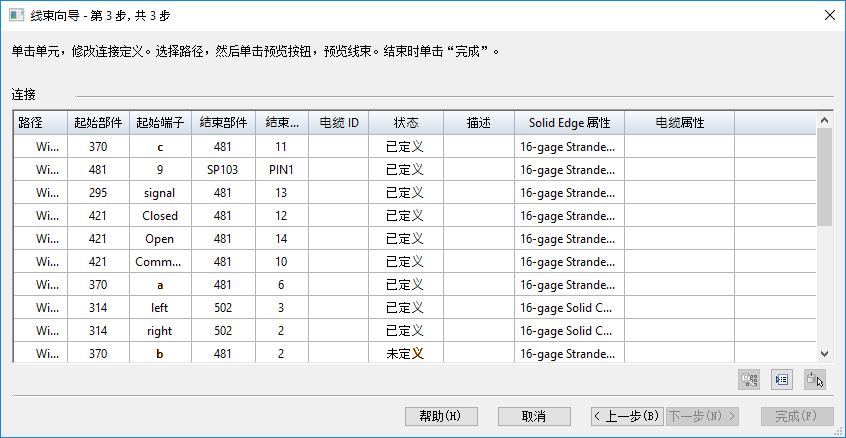Click the vertical scrollbar thumb of the table
The height and width of the screenshot is (438, 846).
(824, 177)
